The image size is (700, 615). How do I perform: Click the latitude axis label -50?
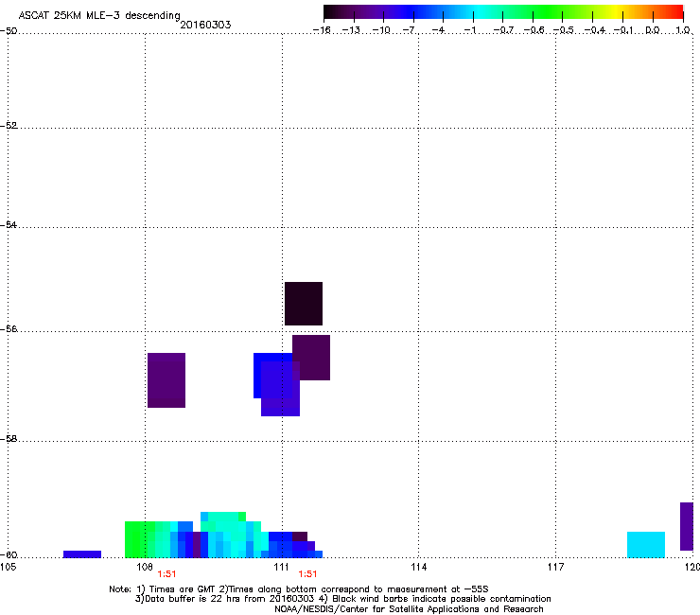coord(9,31)
